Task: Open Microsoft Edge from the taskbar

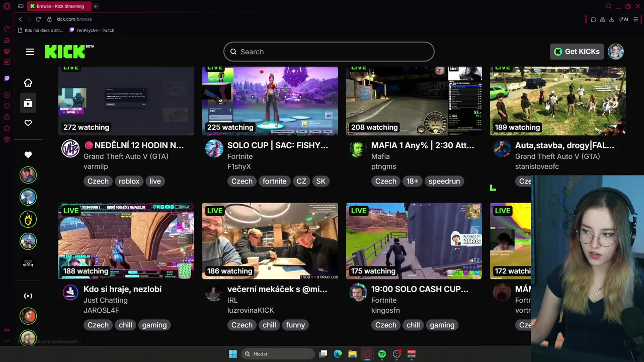Action: (x=338, y=354)
